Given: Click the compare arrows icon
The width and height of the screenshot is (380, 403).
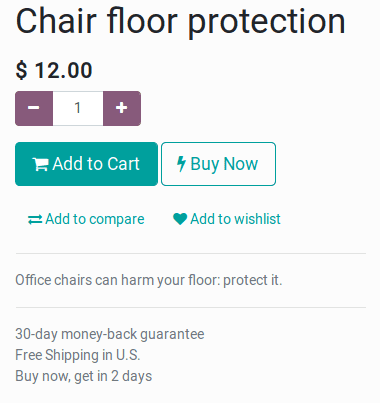Looking at the screenshot, I should [x=35, y=220].
